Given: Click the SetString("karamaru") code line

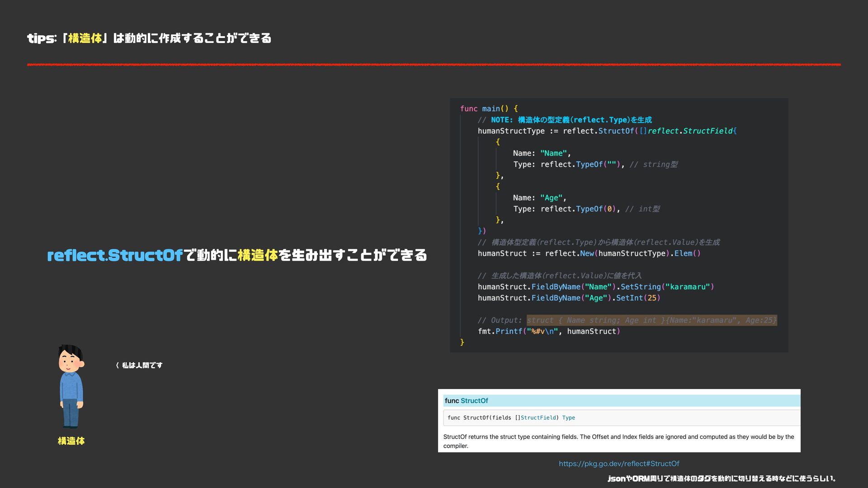Looking at the screenshot, I should (x=595, y=287).
